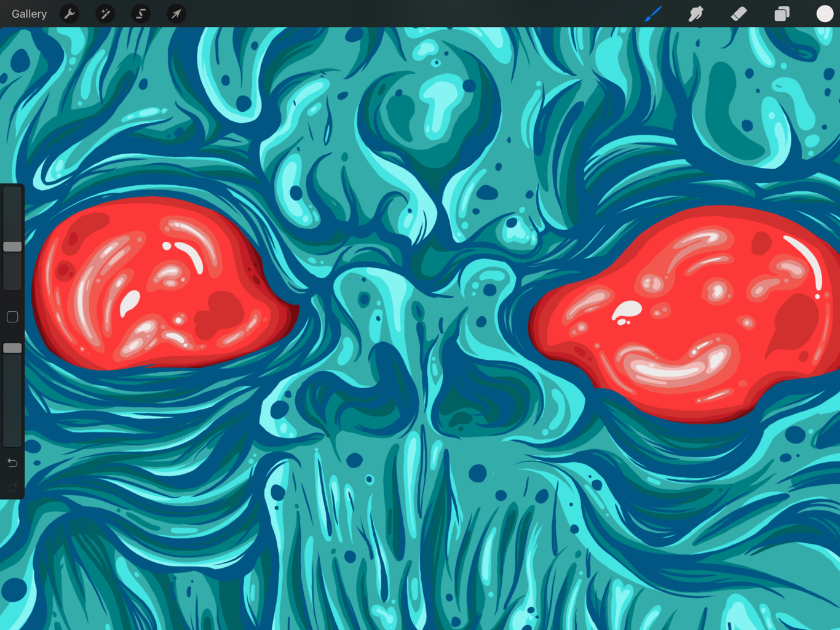Click the brush size slider handle
Screen dimensions: 840x630
[12, 247]
